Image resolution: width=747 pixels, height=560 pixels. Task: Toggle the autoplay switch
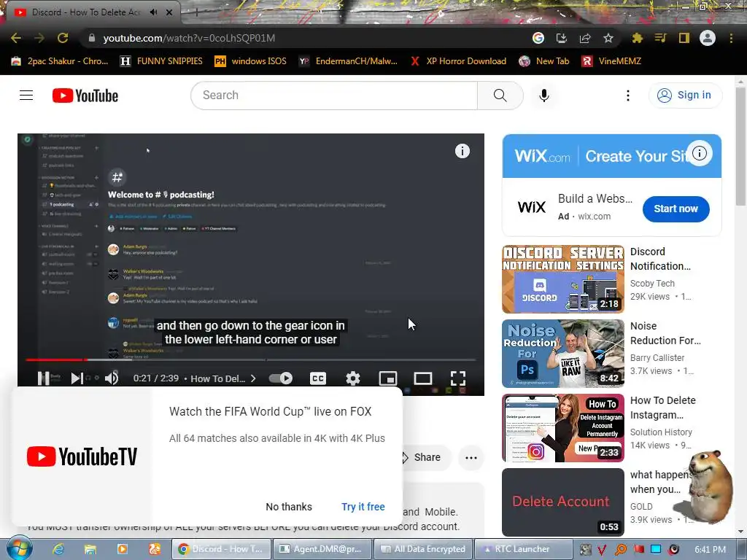click(281, 378)
